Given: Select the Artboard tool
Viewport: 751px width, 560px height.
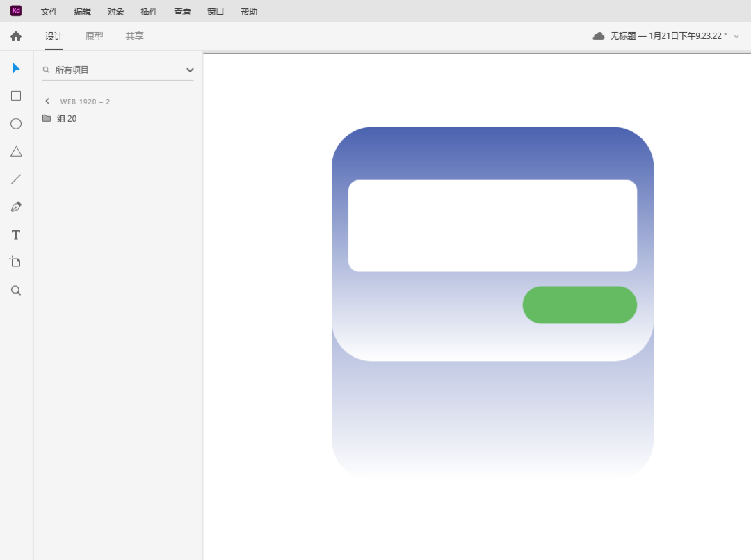Looking at the screenshot, I should (x=16, y=262).
